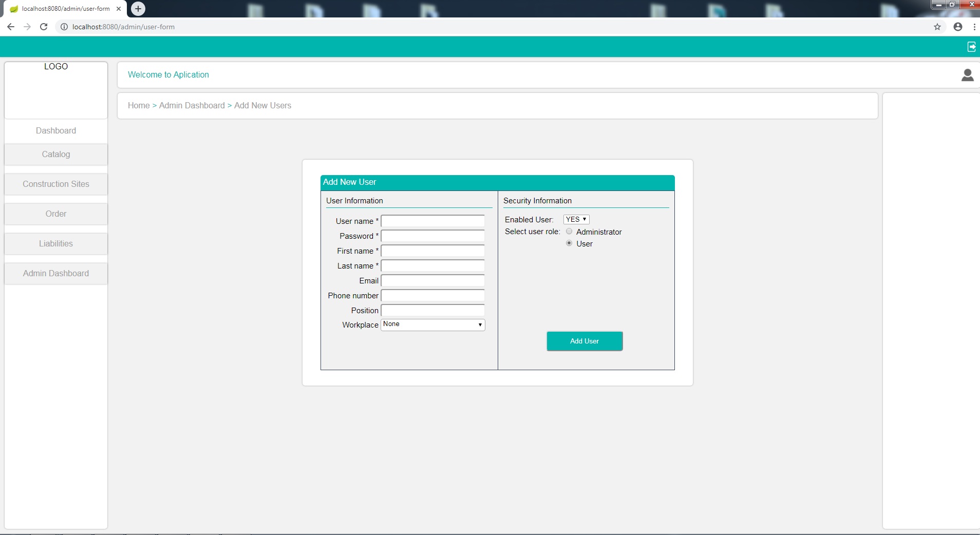Click the Enabled User label
The height and width of the screenshot is (535, 980).
pyautogui.click(x=529, y=220)
